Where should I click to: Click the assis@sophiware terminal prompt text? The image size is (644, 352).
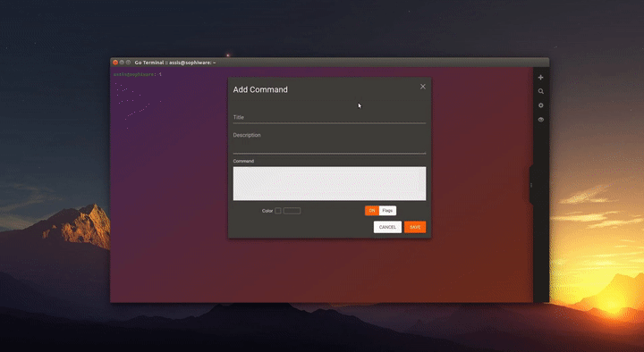coord(137,74)
